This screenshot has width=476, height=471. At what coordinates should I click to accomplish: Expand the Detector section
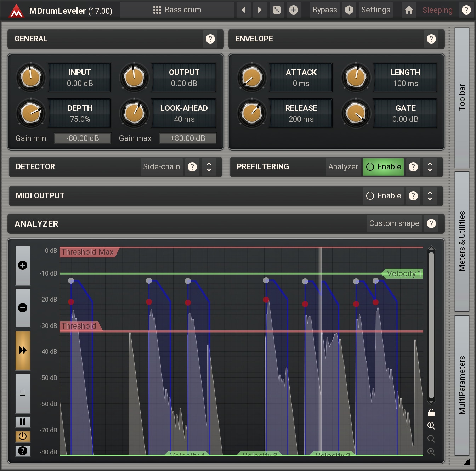(x=209, y=167)
